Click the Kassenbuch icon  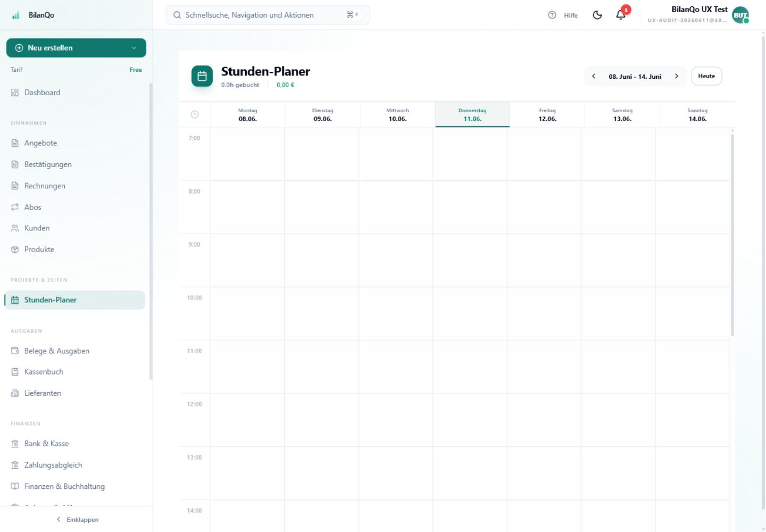(15, 372)
